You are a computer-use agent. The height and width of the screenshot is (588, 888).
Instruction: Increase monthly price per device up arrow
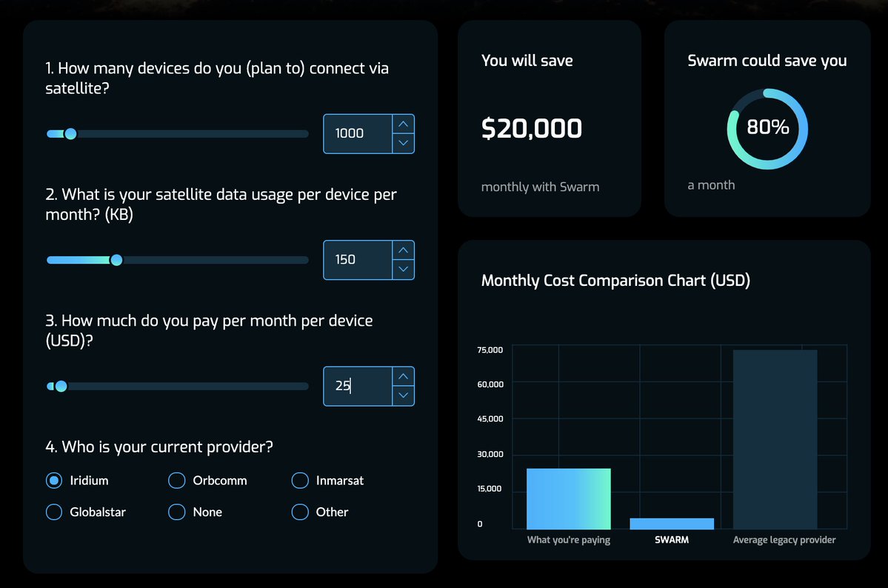point(403,377)
